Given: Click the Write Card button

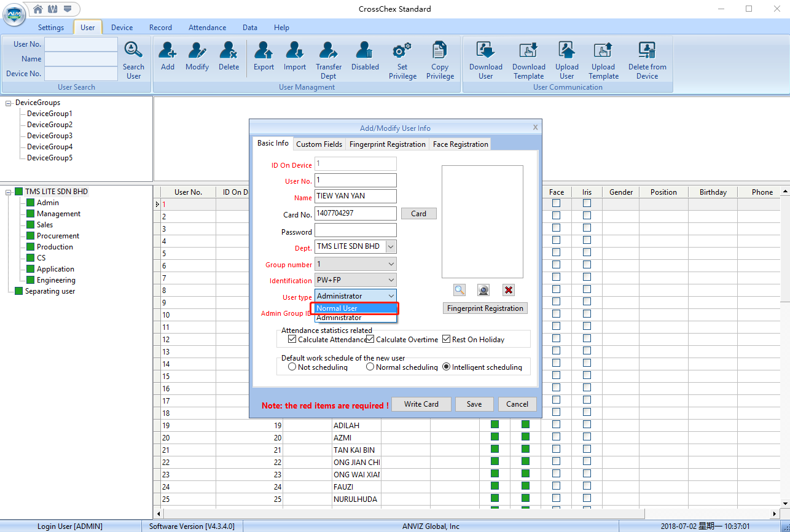Looking at the screenshot, I should tap(421, 404).
